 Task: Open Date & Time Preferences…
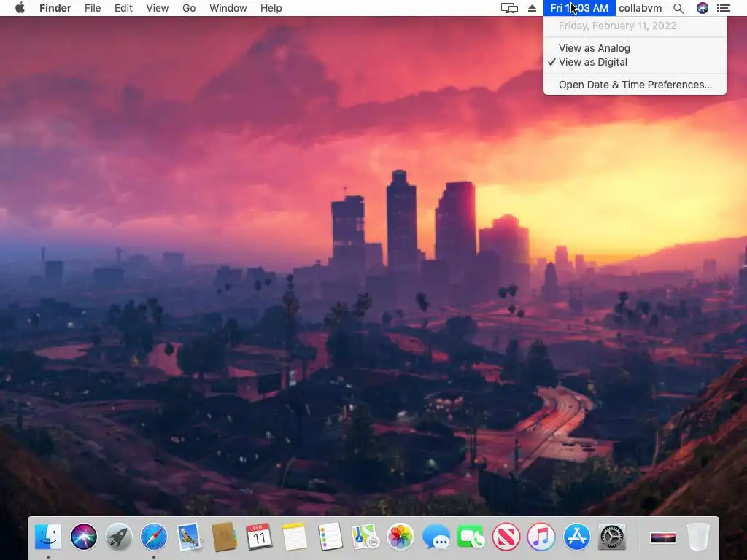(x=635, y=85)
